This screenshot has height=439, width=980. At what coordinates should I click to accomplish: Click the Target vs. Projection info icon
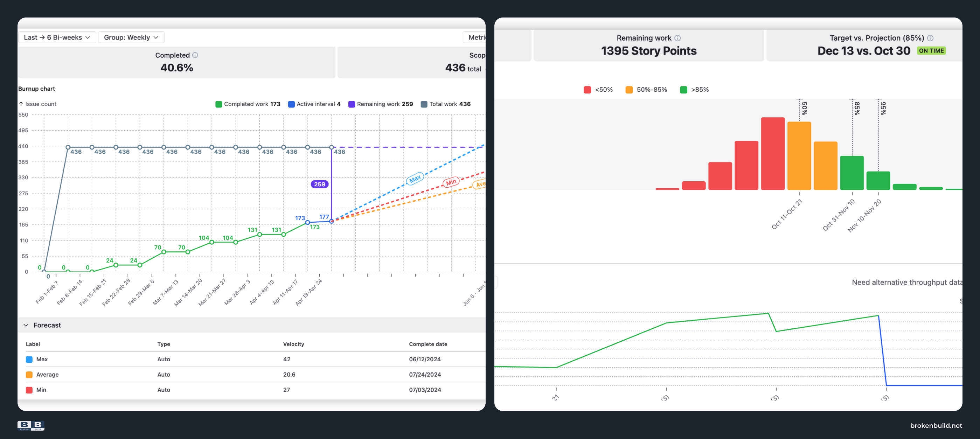tap(930, 38)
